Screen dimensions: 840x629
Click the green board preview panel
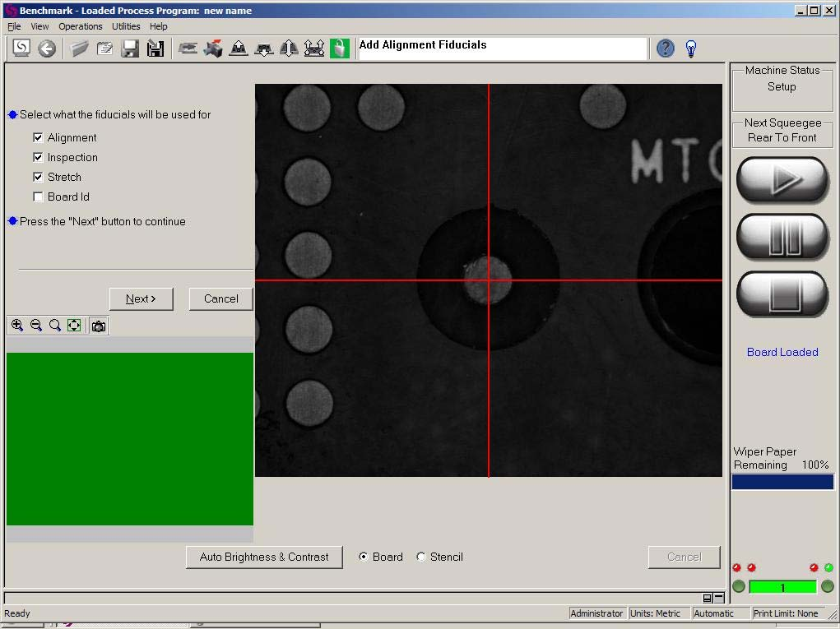[x=129, y=438]
